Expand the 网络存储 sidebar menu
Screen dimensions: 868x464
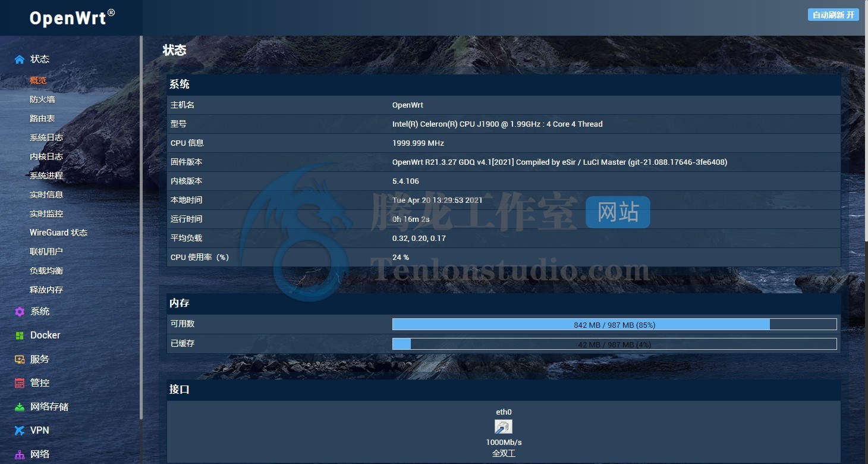click(49, 406)
